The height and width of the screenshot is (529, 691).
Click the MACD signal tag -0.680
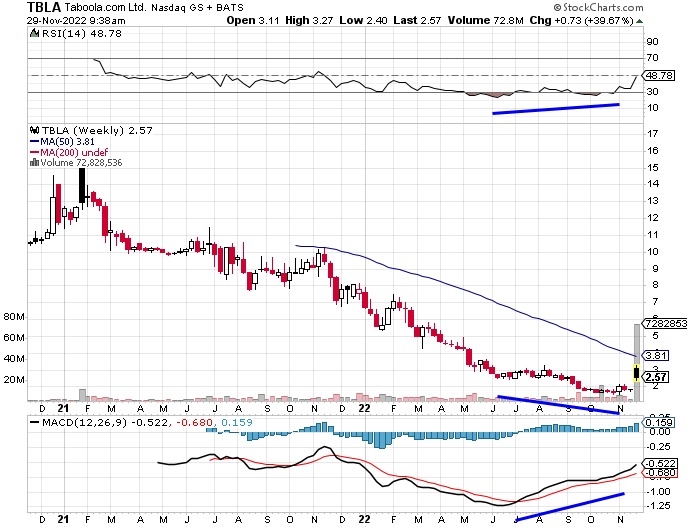click(660, 473)
